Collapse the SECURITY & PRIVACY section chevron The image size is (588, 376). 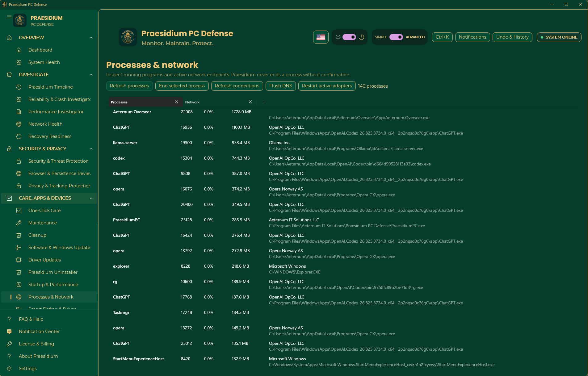pyautogui.click(x=91, y=148)
